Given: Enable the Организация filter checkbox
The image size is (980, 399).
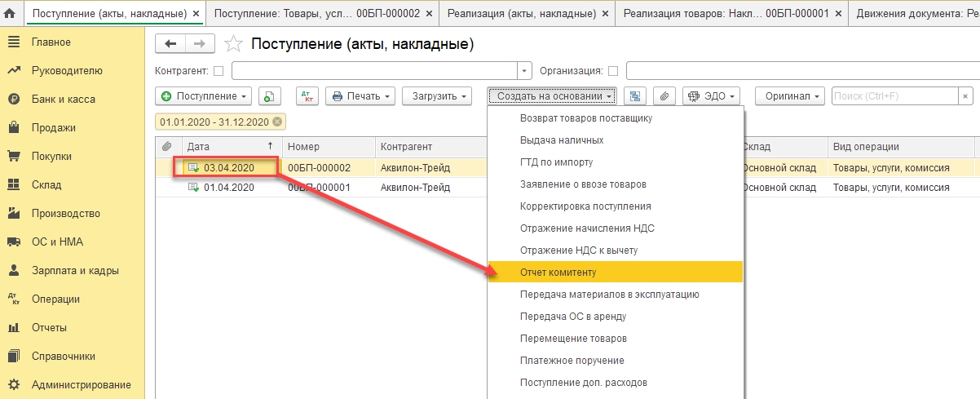Looking at the screenshot, I should (x=613, y=71).
